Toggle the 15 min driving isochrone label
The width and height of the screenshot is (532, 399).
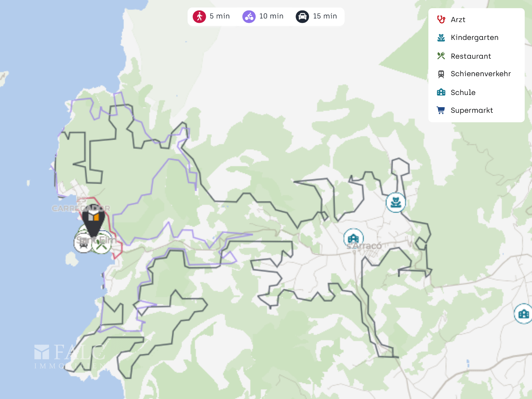point(325,16)
